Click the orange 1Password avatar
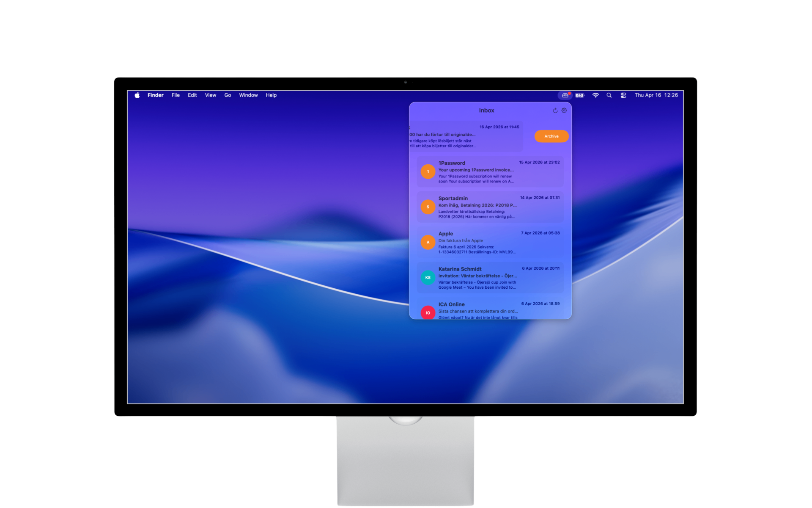The image size is (812, 508). (428, 171)
